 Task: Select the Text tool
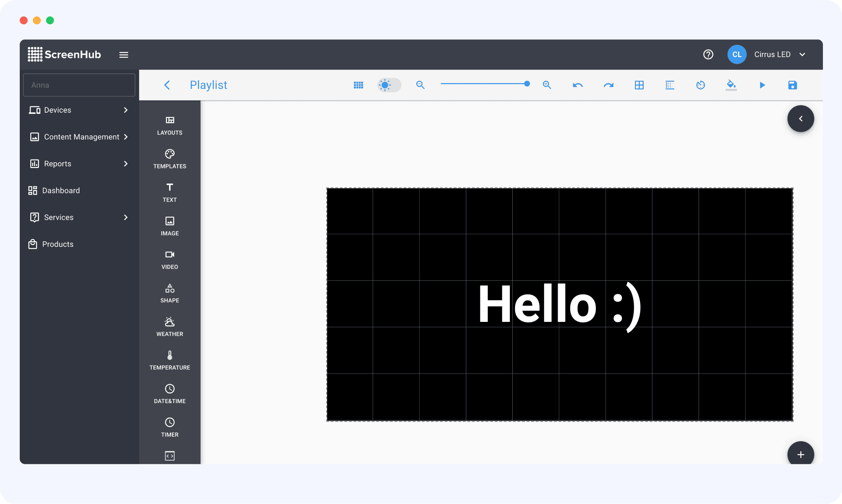[x=169, y=193]
